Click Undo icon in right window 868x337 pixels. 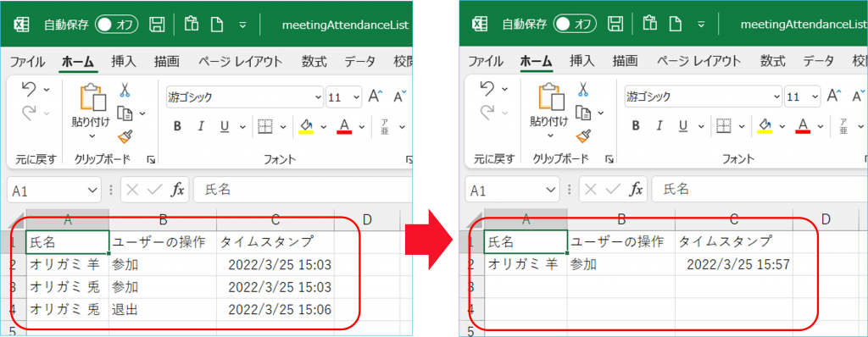487,89
